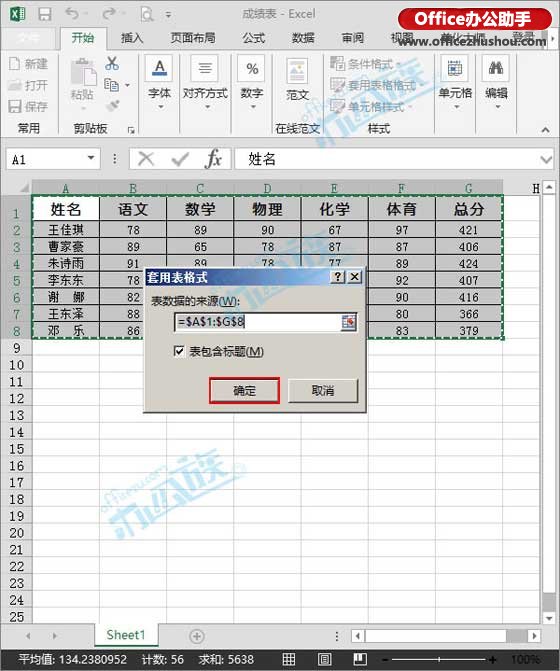
Task: Open the 数据 ribbon tab
Action: point(303,38)
